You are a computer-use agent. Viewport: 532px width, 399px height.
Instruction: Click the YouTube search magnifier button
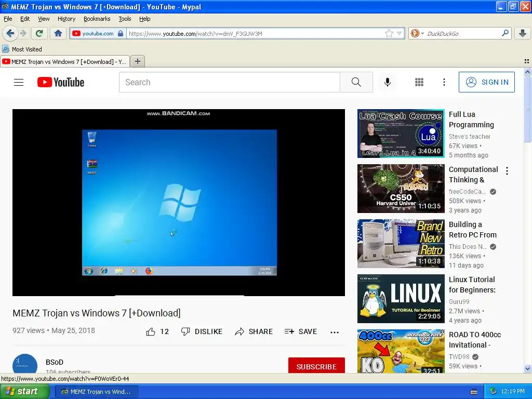tap(356, 82)
